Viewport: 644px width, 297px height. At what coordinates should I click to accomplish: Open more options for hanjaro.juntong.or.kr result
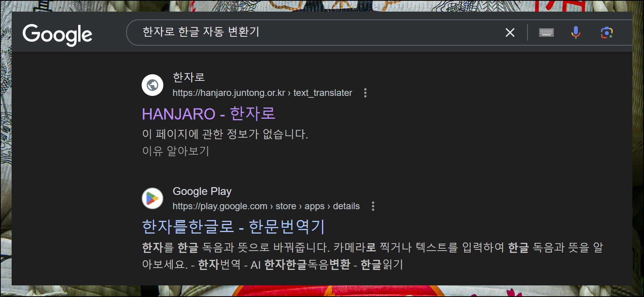pos(365,93)
